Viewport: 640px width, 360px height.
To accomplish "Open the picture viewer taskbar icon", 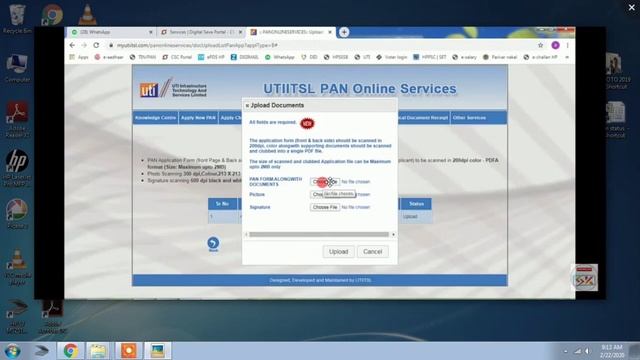I will (158, 351).
